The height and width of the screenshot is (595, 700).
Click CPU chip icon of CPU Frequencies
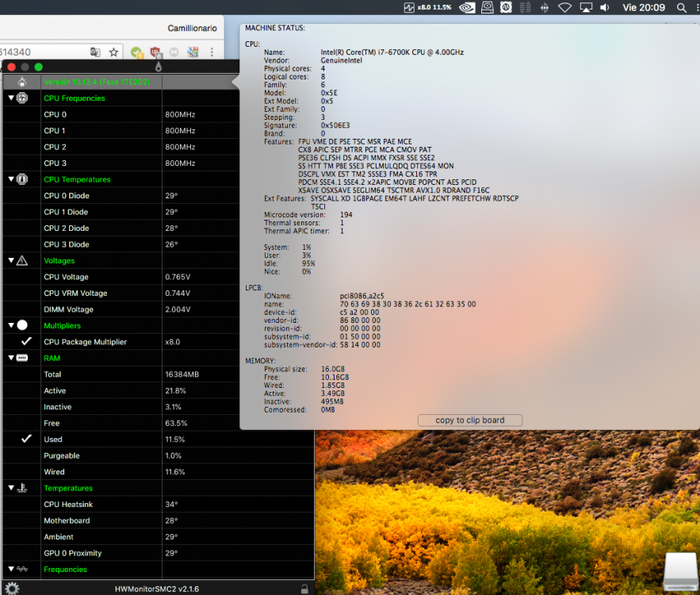point(22,98)
